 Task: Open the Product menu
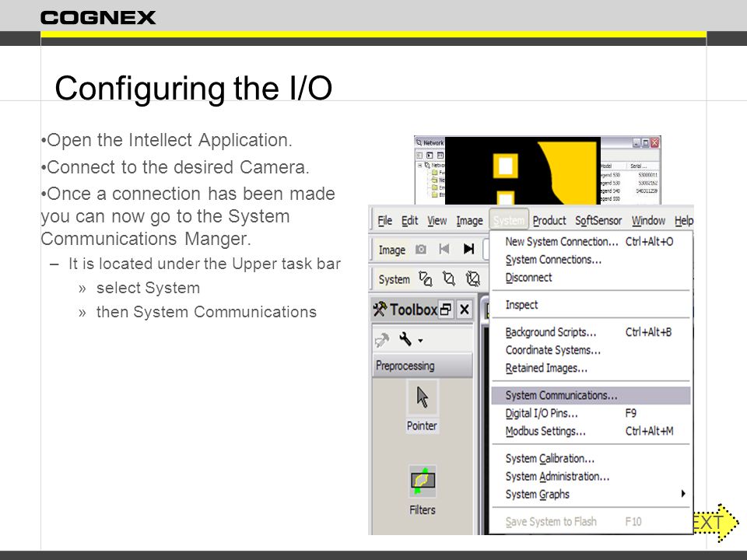click(549, 221)
